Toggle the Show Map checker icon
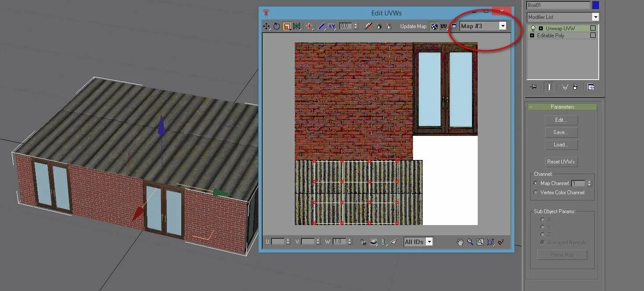Screen dimensions: 644x291 pyautogui.click(x=435, y=26)
